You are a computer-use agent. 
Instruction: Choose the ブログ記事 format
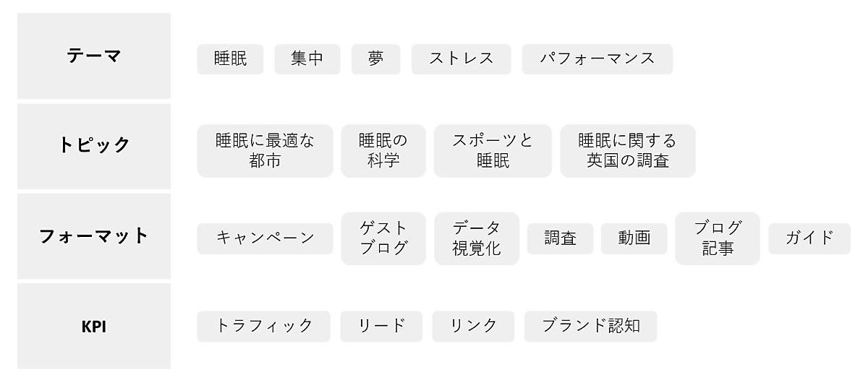(x=717, y=238)
